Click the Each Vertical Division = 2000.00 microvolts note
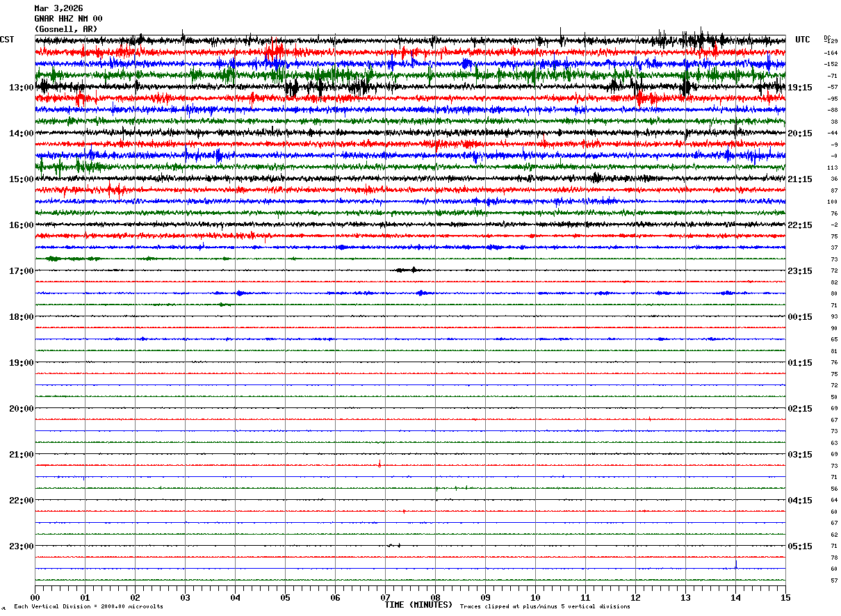 (88, 606)
